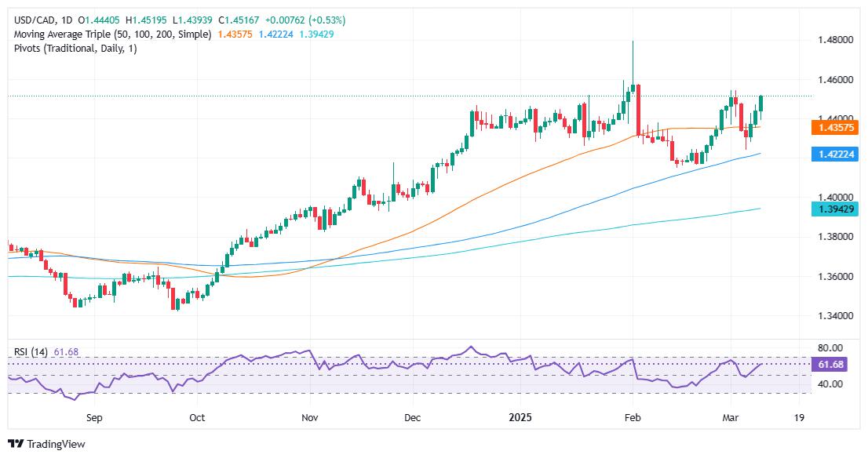Click the 1.48000 price axis level
The width and height of the screenshot is (868, 458).
pos(835,40)
